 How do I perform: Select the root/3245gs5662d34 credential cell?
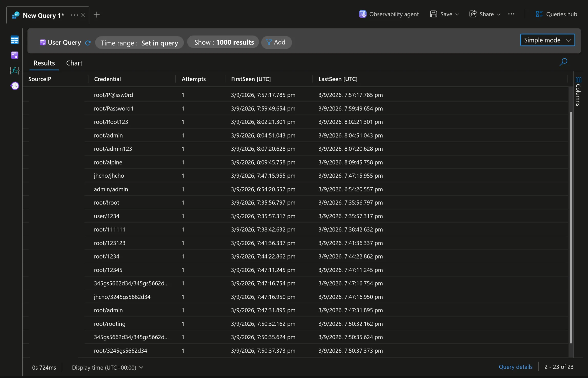(x=120, y=351)
